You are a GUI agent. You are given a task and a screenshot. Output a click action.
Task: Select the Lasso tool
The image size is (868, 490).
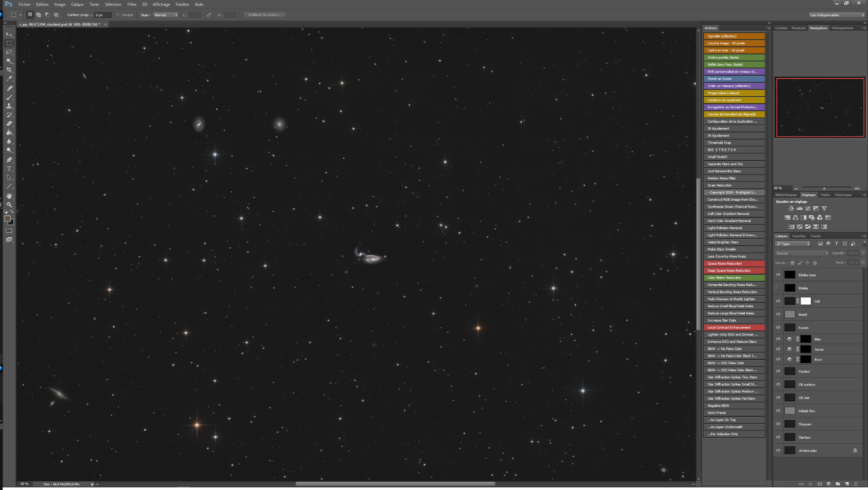9,52
